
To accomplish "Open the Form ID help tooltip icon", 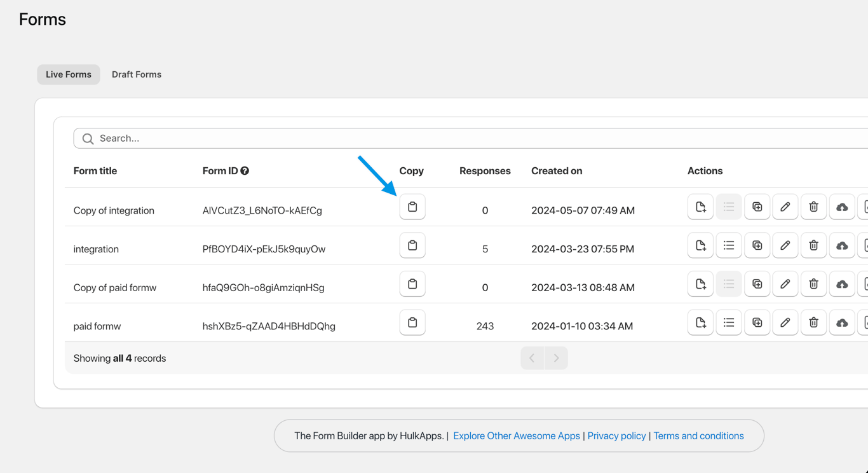I will tap(245, 171).
